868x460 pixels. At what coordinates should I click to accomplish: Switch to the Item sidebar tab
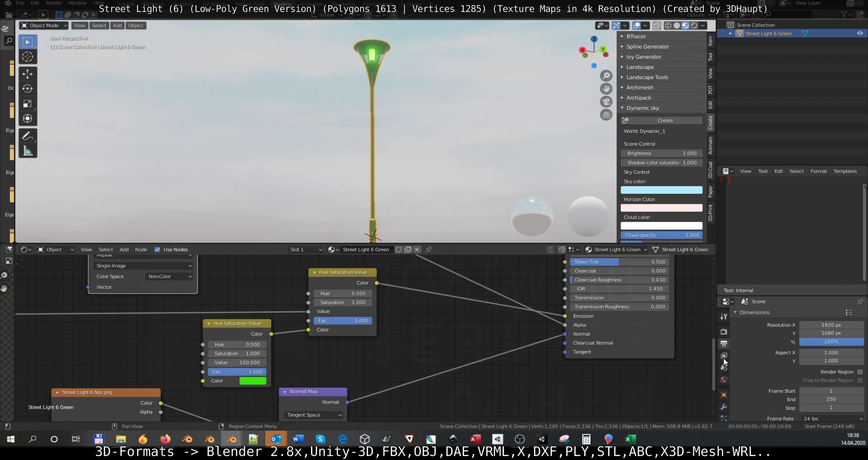[710, 41]
